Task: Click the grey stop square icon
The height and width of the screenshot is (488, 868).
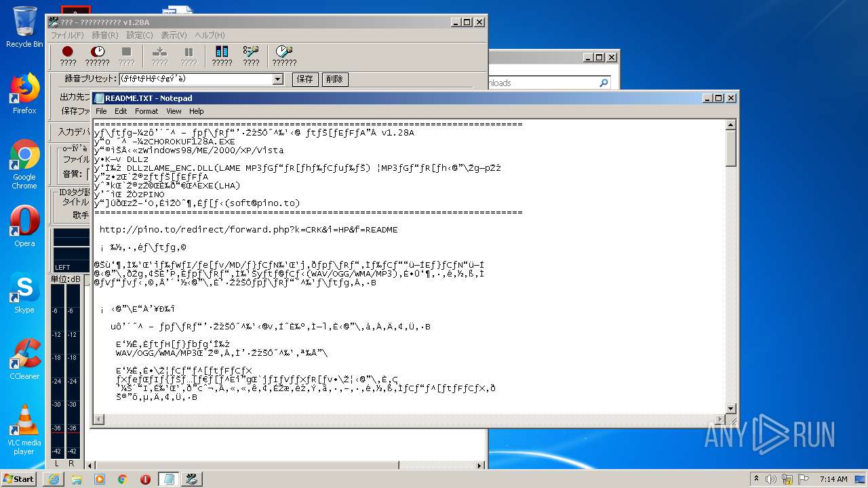Action: (126, 52)
